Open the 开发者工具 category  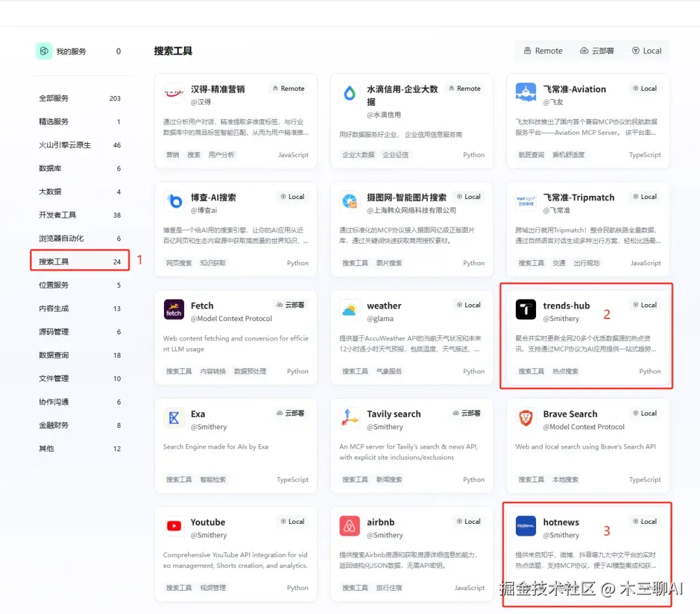pyautogui.click(x=80, y=215)
